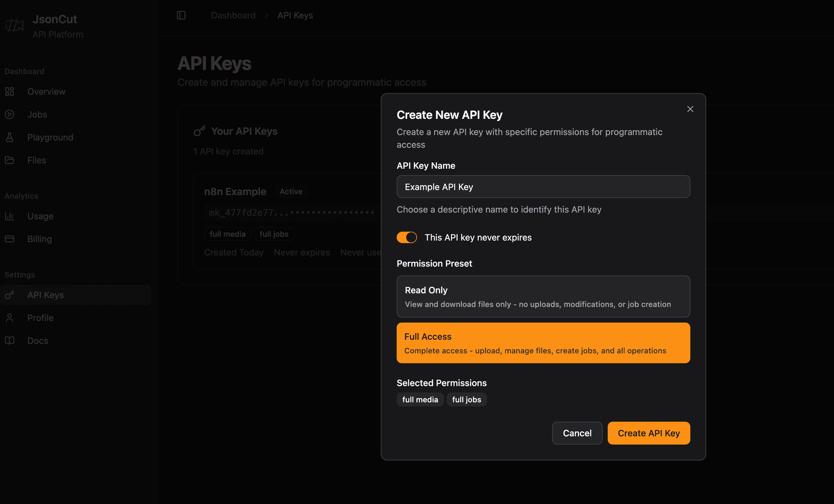Toggle the sidebar panel icon
This screenshot has width=834, height=504.
coord(181,15)
